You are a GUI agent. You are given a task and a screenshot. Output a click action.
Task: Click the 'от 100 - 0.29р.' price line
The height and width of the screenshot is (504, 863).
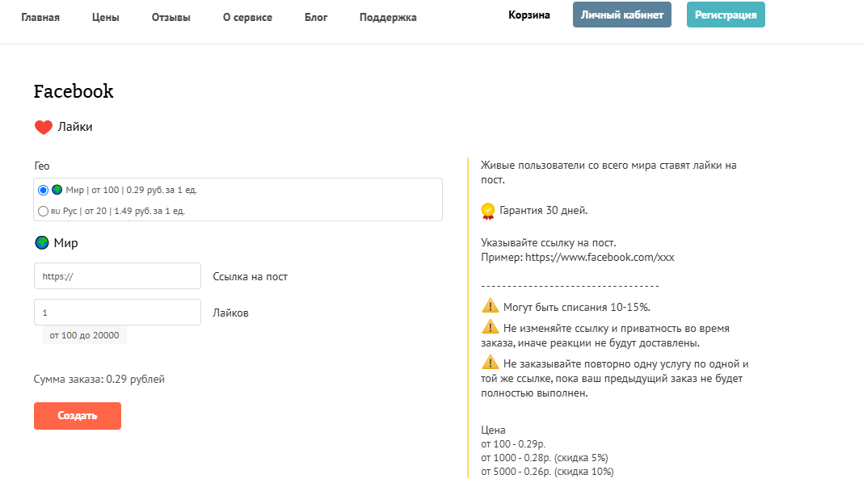(x=513, y=444)
